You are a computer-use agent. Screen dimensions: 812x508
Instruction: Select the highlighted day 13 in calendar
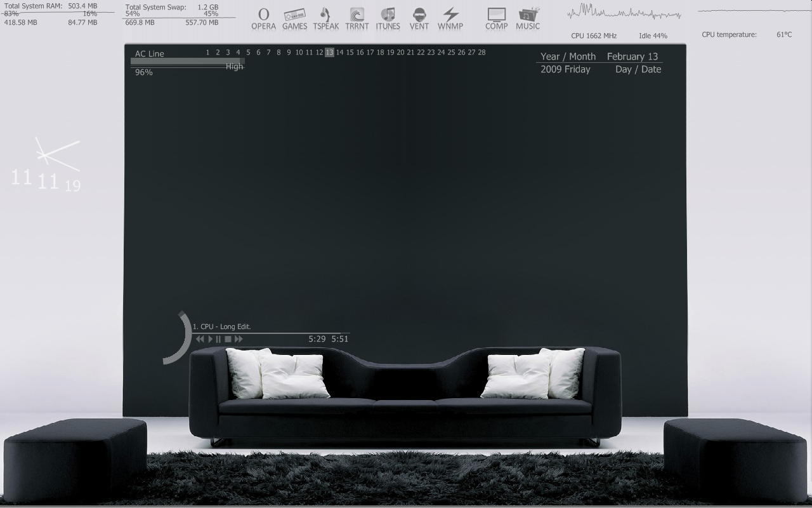coord(329,53)
